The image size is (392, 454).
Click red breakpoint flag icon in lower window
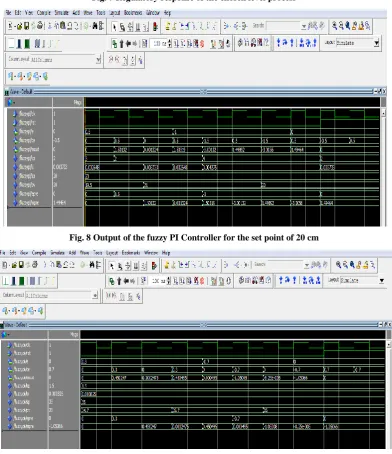tap(154, 266)
